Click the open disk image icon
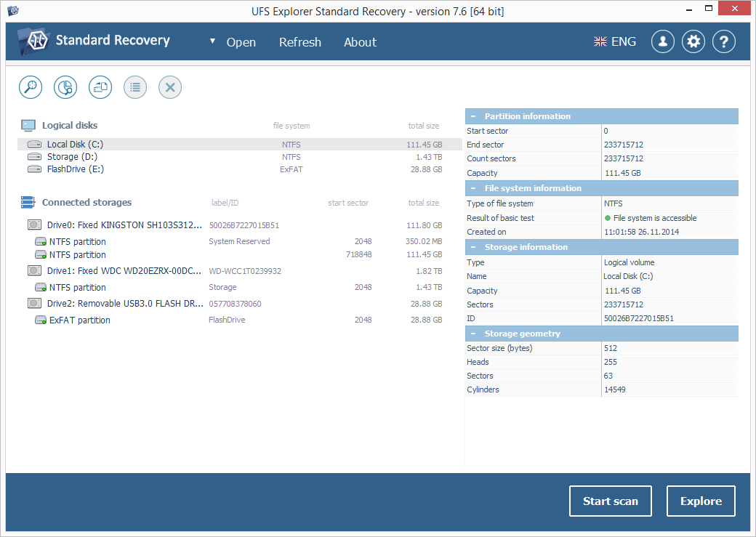The height and width of the screenshot is (537, 756). coord(100,87)
